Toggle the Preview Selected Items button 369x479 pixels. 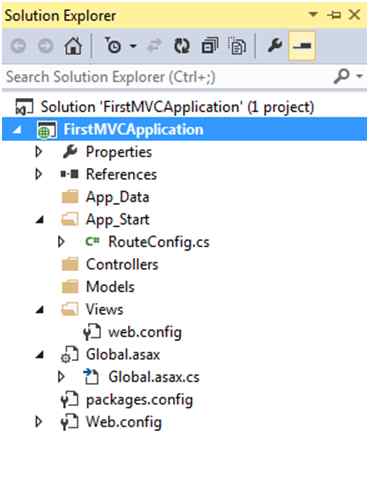tap(302, 46)
